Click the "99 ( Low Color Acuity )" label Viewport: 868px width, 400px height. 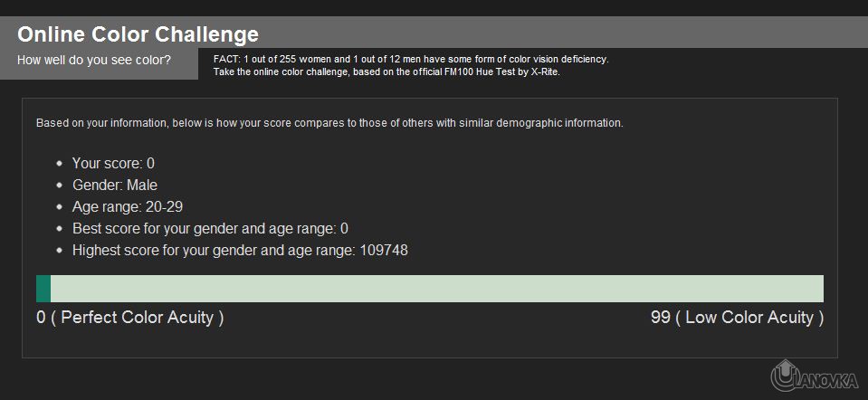(737, 318)
